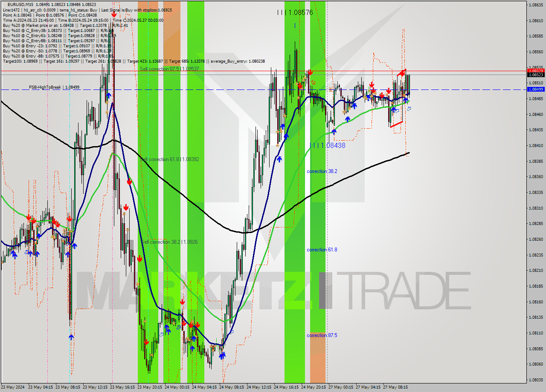Select the blue 'correction 87.5' label
Image resolution: width=546 pixels, height=392 pixels.
322,335
